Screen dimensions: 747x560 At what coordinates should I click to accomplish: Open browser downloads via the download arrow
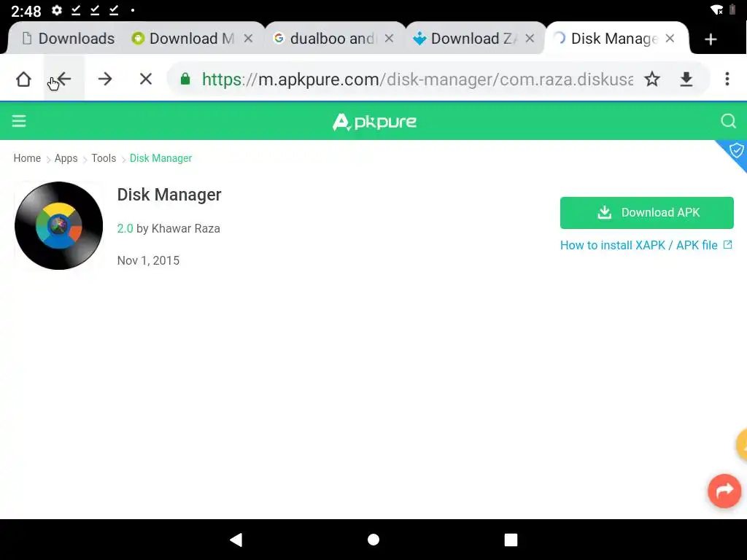[x=686, y=79]
